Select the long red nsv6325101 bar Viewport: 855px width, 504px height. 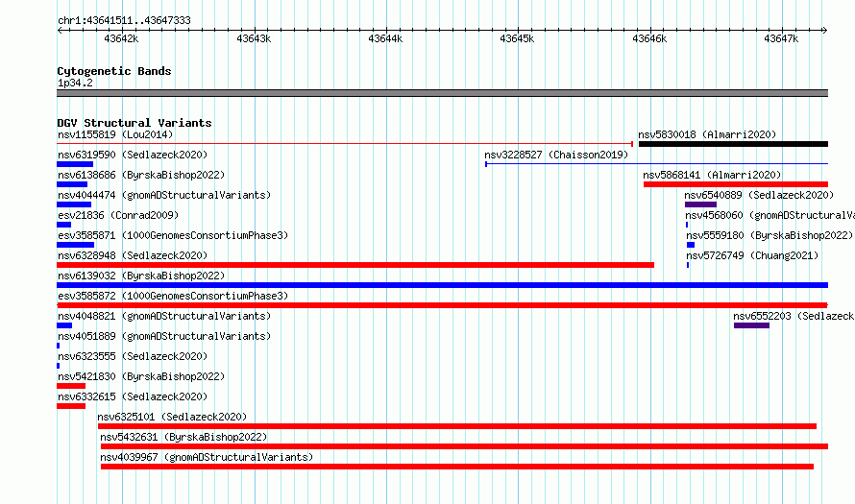457,426
